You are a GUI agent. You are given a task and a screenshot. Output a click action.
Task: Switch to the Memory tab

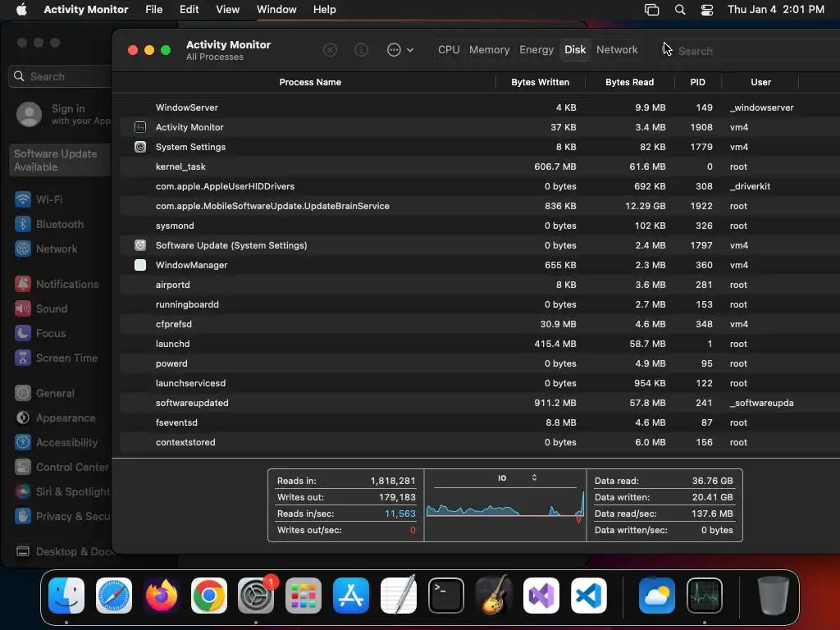[489, 50]
